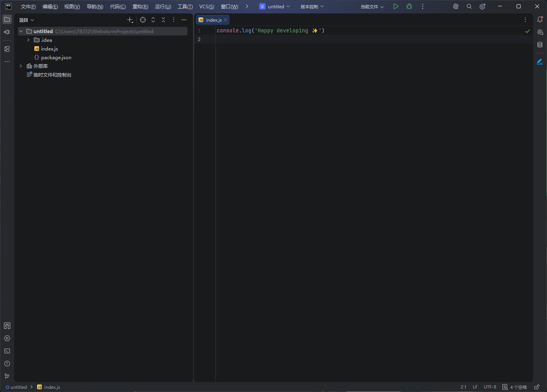
Task: Click LF line separator in status bar
Action: click(475, 387)
